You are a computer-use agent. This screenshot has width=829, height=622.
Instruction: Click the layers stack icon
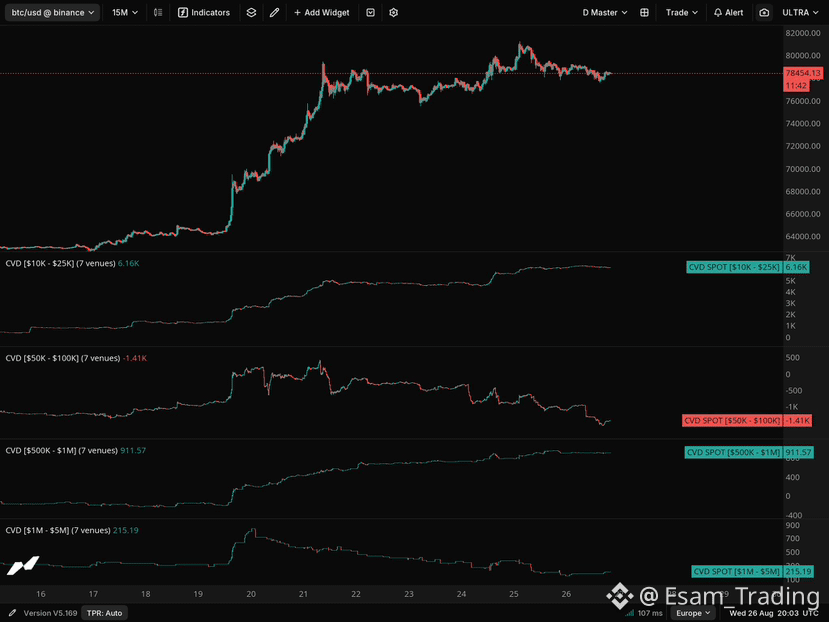click(x=251, y=13)
